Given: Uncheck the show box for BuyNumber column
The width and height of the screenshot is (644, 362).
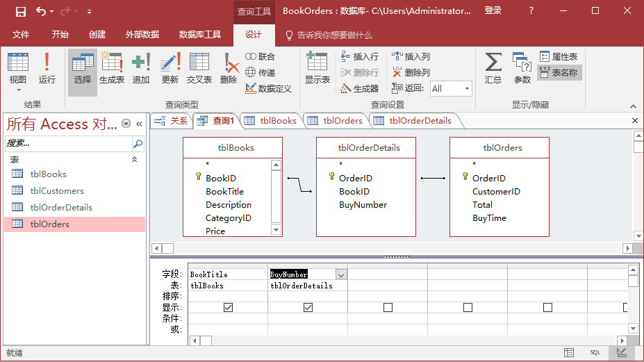Looking at the screenshot, I should [308, 307].
